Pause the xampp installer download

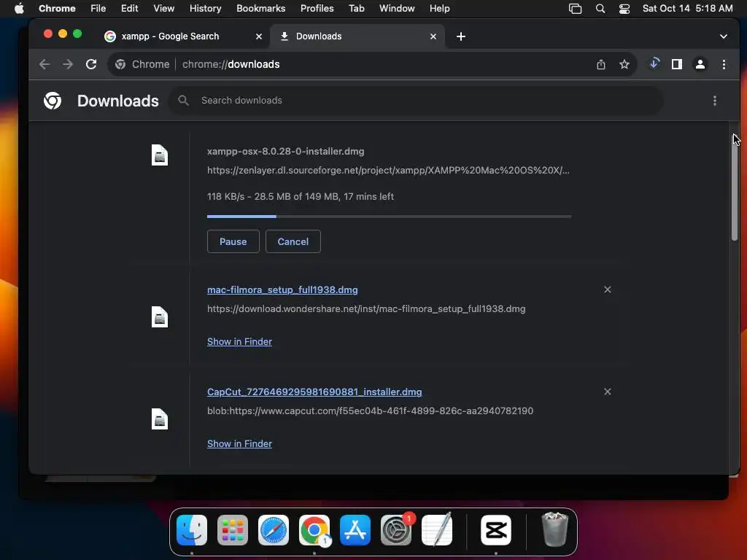tap(233, 241)
